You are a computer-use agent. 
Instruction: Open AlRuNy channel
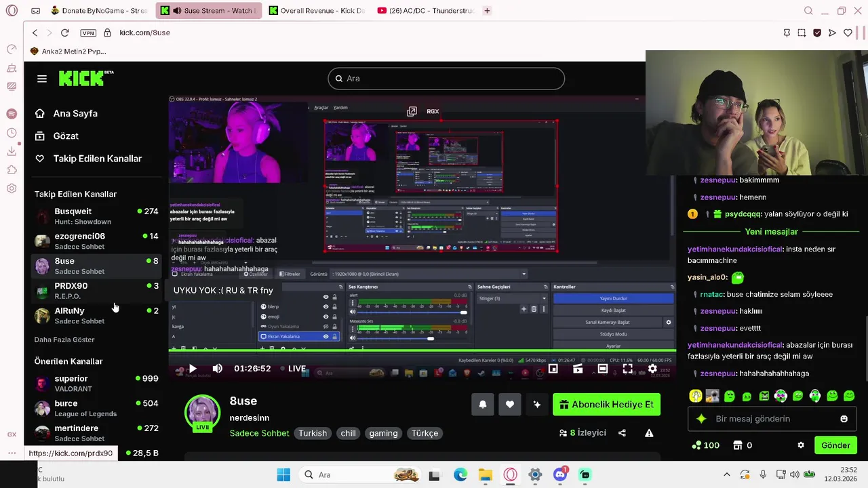[96, 316]
